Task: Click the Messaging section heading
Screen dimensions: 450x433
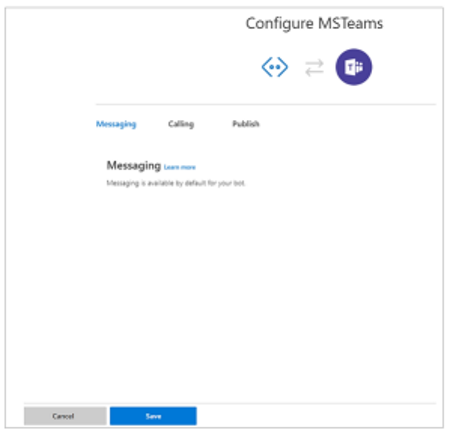Action: [134, 165]
